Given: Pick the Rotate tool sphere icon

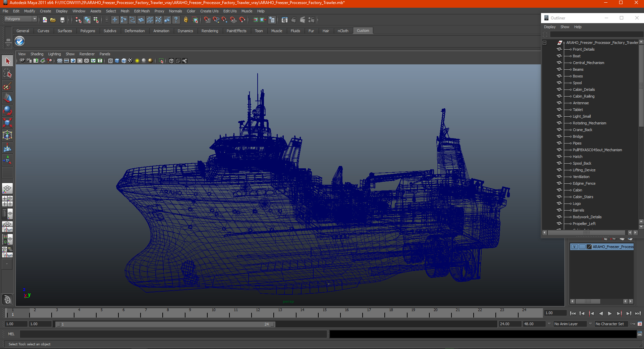Looking at the screenshot, I should click(x=7, y=110).
